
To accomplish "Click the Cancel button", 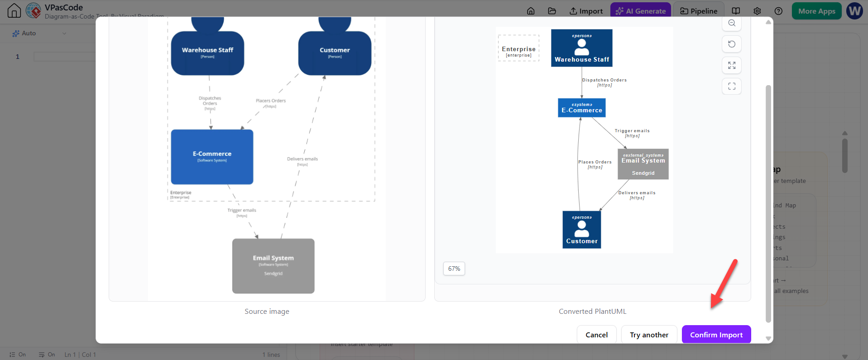I will [596, 335].
